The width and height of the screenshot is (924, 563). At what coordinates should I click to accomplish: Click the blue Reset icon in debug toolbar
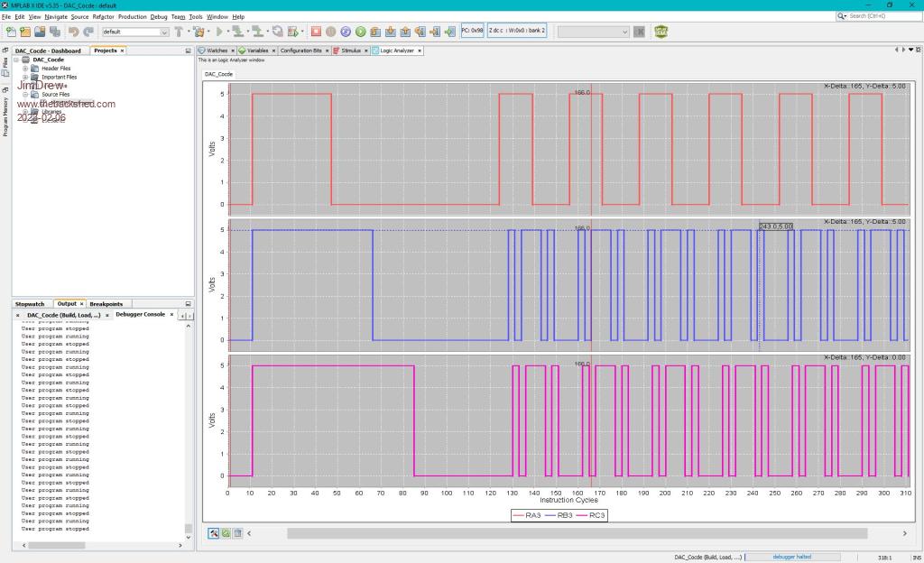click(x=346, y=32)
